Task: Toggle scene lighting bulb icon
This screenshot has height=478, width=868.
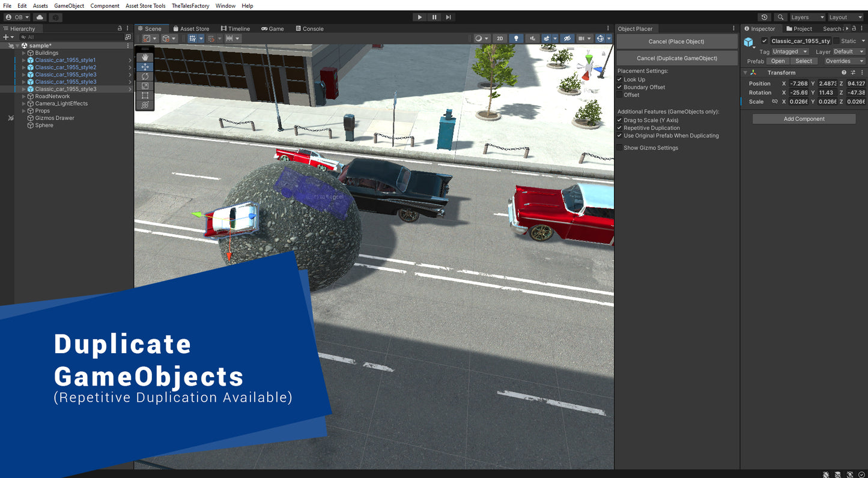Action: coord(516,38)
